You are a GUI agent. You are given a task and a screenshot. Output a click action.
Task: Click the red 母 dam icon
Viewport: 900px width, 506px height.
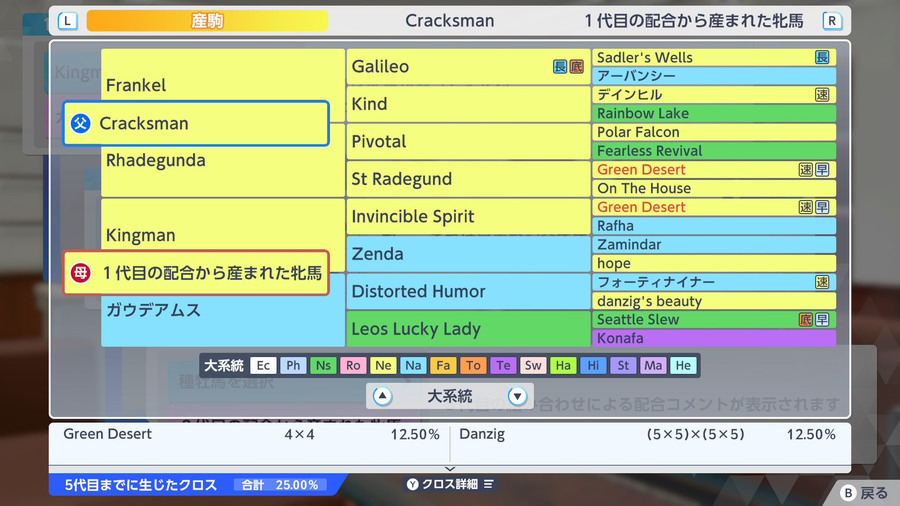coord(81,273)
